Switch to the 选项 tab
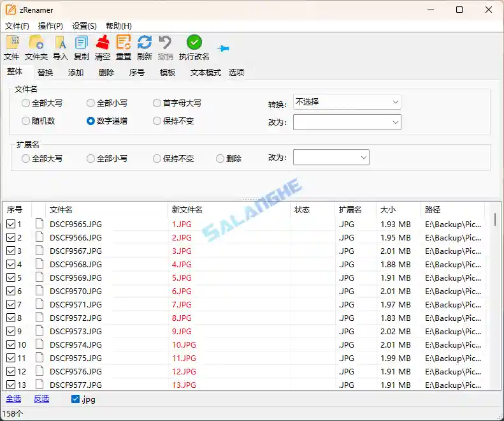This screenshot has width=504, height=421. [x=236, y=73]
